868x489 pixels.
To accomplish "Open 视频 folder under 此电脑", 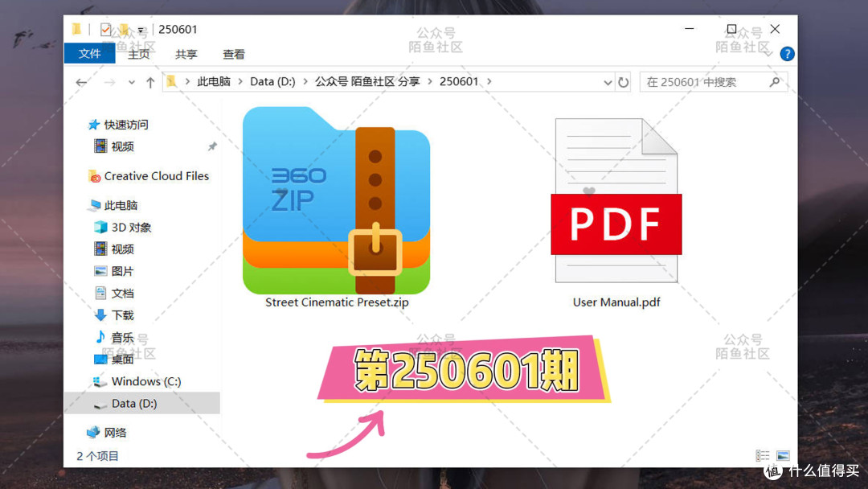I will pos(122,249).
